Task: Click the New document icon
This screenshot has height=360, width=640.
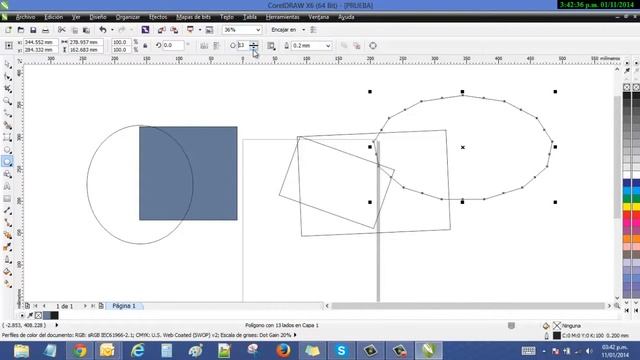Action: 8,30
